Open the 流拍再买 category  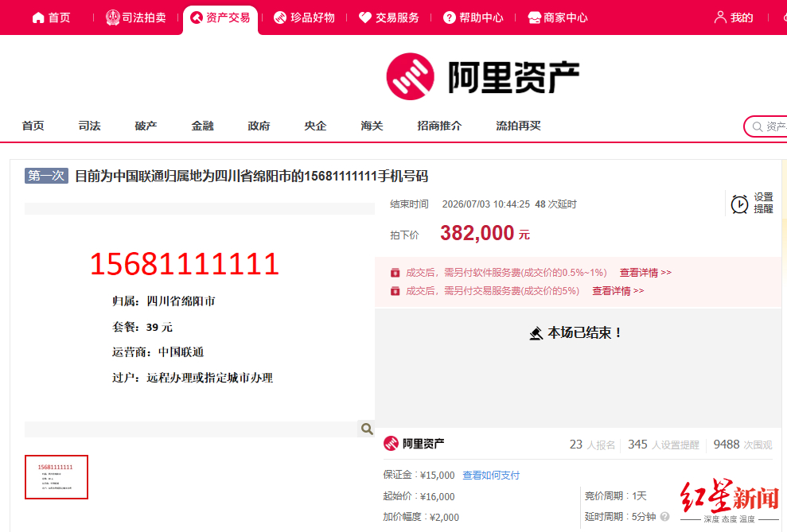(519, 126)
